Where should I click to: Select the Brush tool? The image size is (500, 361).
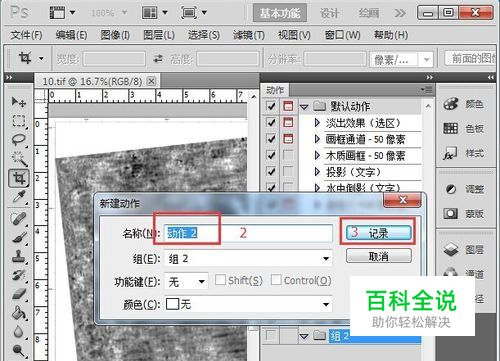click(x=19, y=237)
